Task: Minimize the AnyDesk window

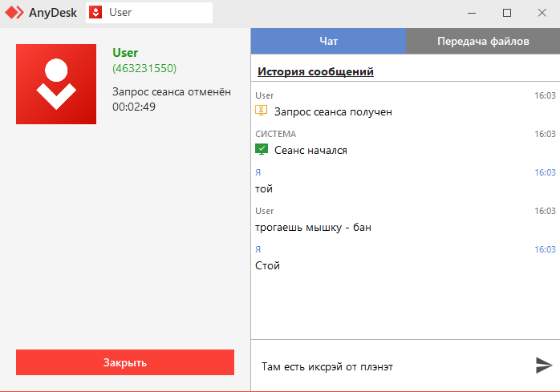Action: point(472,13)
